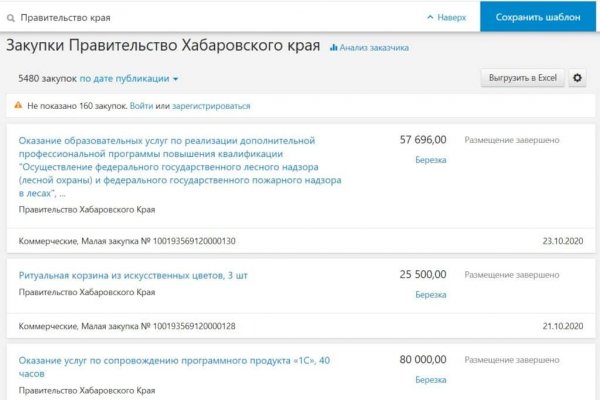Focus the Правительство края search field
Viewport: 600px width, 400px height.
(x=200, y=18)
